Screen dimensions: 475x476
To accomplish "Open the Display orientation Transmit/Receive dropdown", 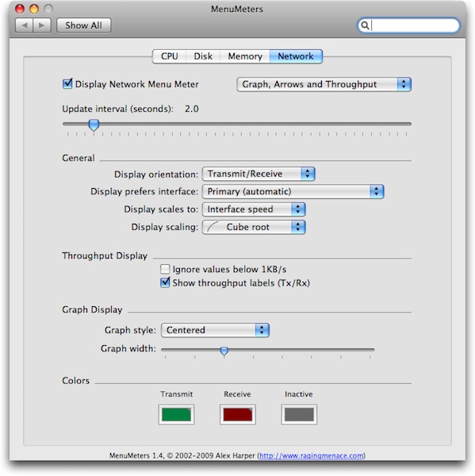I will point(259,174).
